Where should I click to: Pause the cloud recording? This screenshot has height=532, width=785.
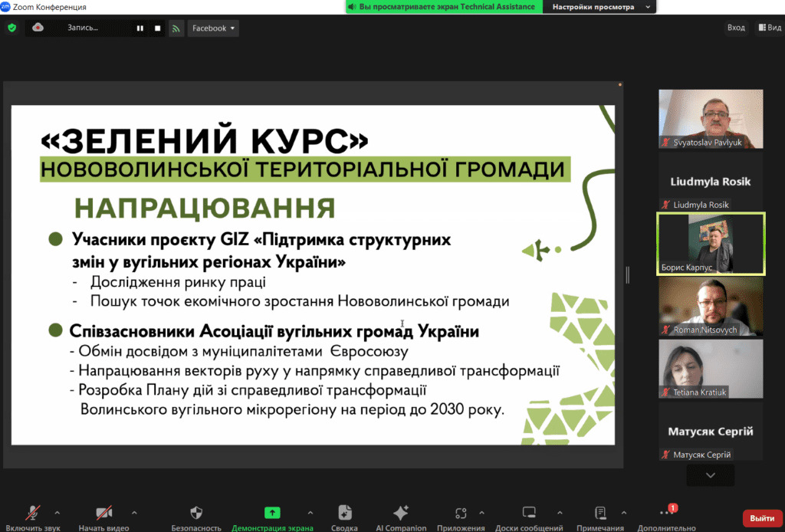pos(140,28)
